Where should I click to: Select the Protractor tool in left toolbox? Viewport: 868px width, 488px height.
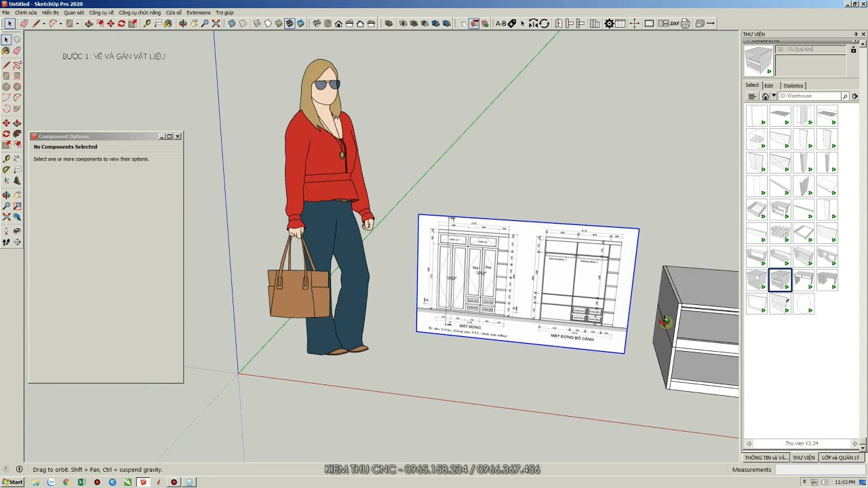[6, 169]
